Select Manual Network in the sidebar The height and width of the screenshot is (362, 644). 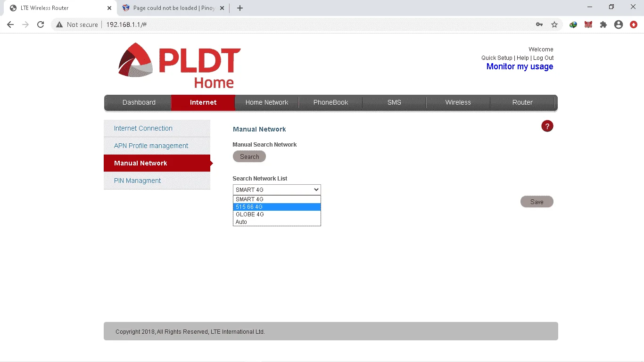pyautogui.click(x=157, y=163)
